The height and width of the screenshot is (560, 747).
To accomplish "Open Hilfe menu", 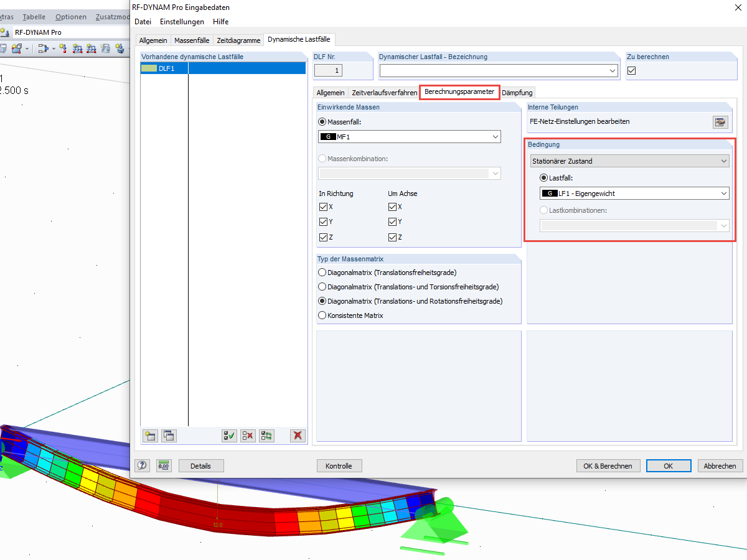I will 220,22.
